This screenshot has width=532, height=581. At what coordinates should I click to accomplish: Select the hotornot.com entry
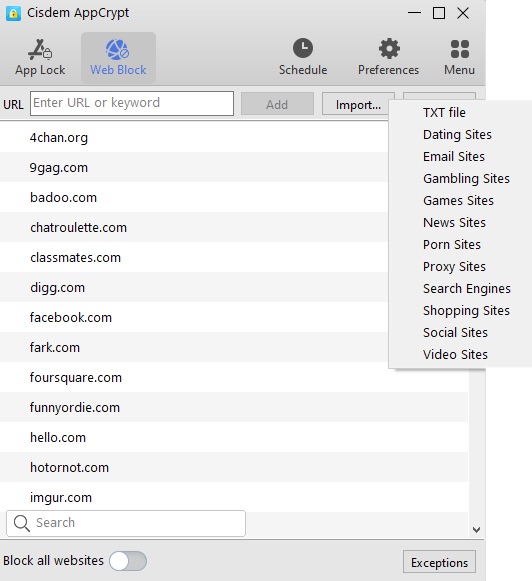(x=234, y=468)
